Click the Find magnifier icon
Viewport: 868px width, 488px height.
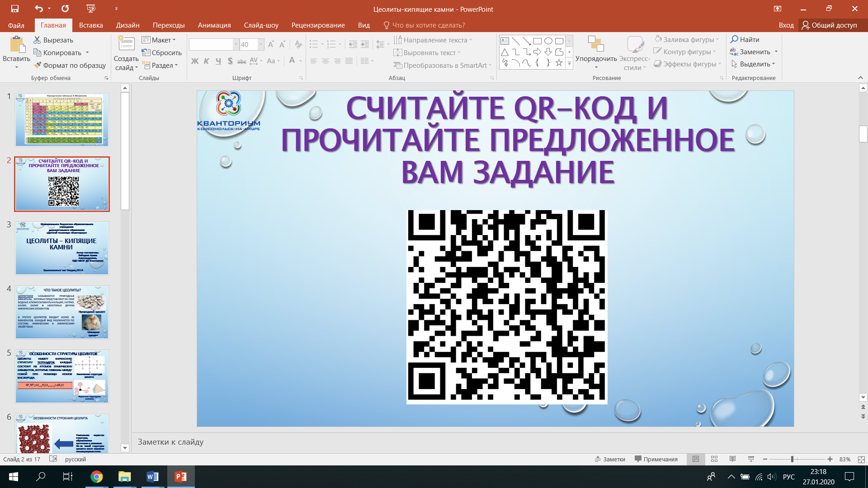click(x=735, y=40)
